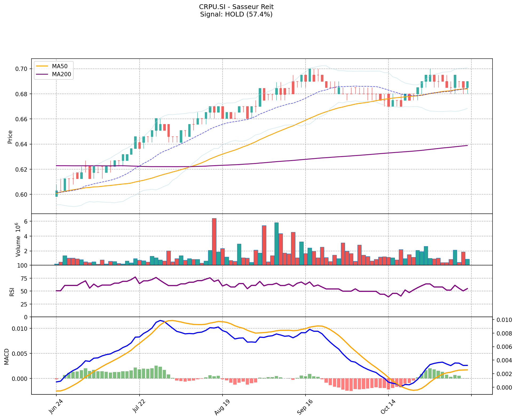Click the MA200 legend label

click(62, 74)
